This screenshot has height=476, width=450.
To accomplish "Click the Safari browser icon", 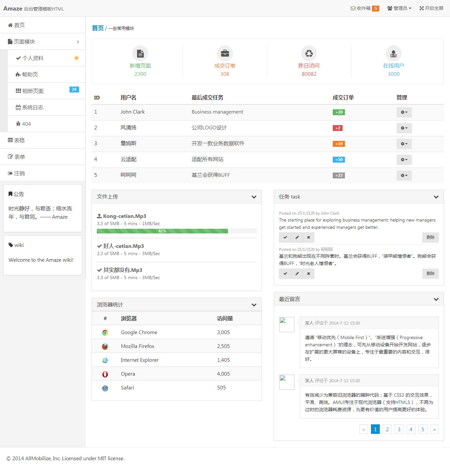I will [x=105, y=388].
